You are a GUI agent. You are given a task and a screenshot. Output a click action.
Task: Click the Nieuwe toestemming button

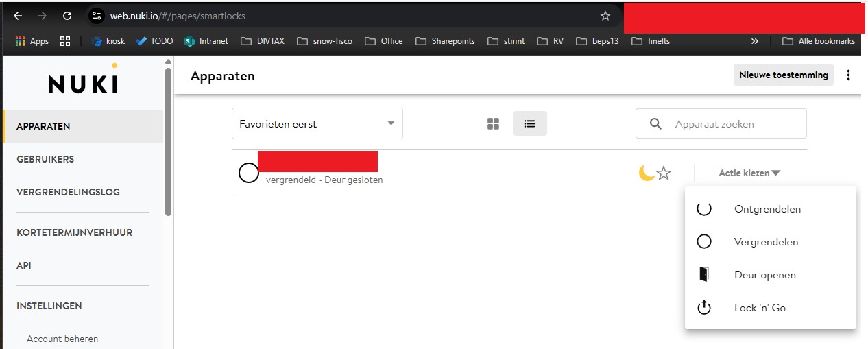[783, 75]
